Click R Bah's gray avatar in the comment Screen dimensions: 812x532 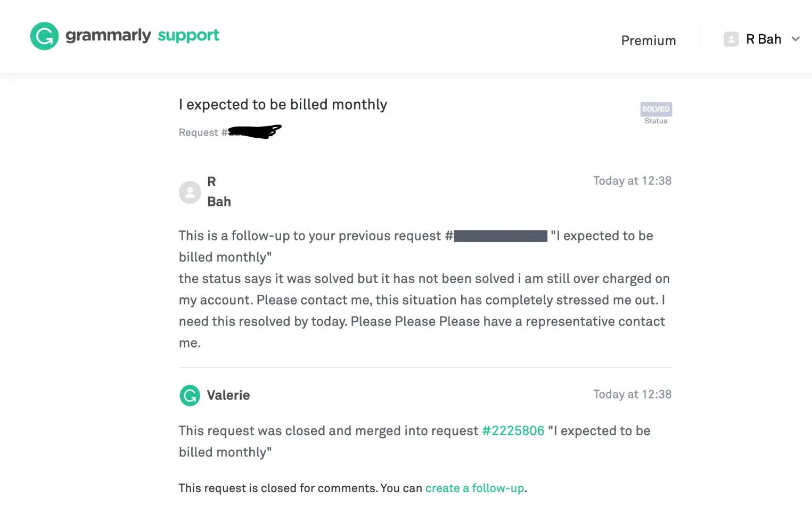[x=190, y=192]
